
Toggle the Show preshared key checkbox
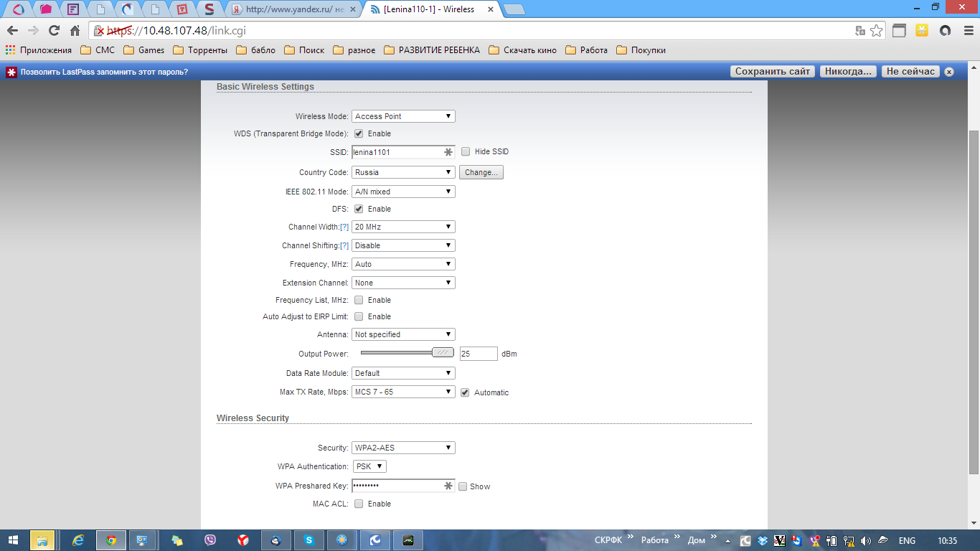point(463,486)
